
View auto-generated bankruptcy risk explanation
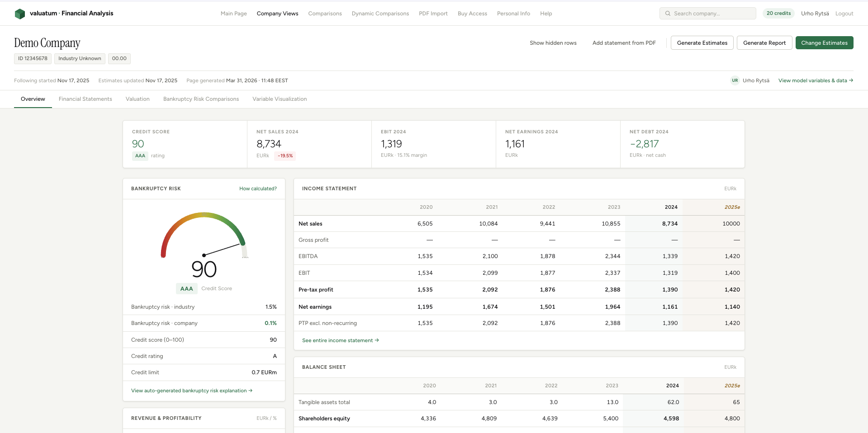192,391
